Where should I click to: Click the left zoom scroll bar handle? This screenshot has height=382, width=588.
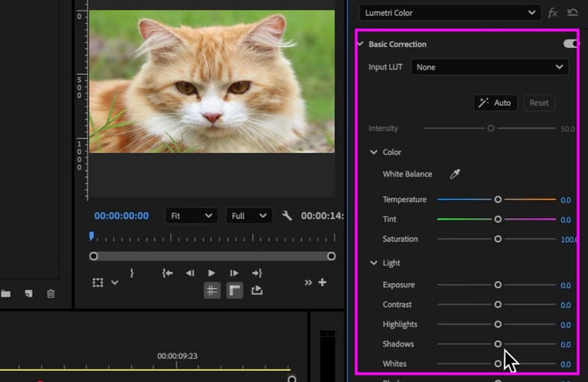tap(94, 256)
